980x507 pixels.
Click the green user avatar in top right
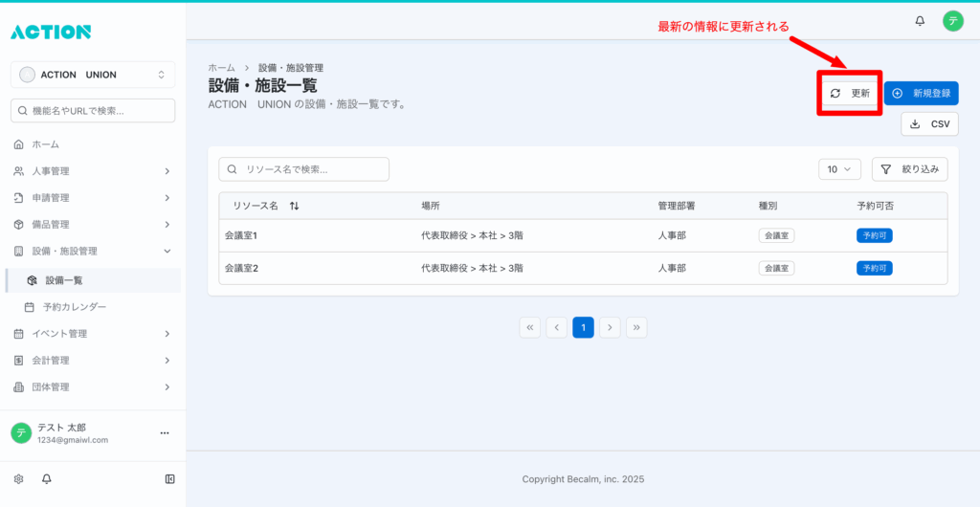[x=952, y=20]
